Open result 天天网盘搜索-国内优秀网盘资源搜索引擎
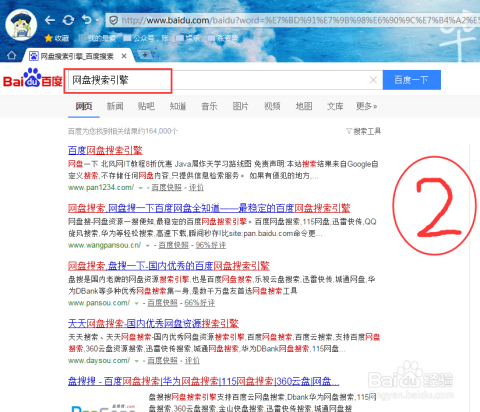 pos(153,323)
